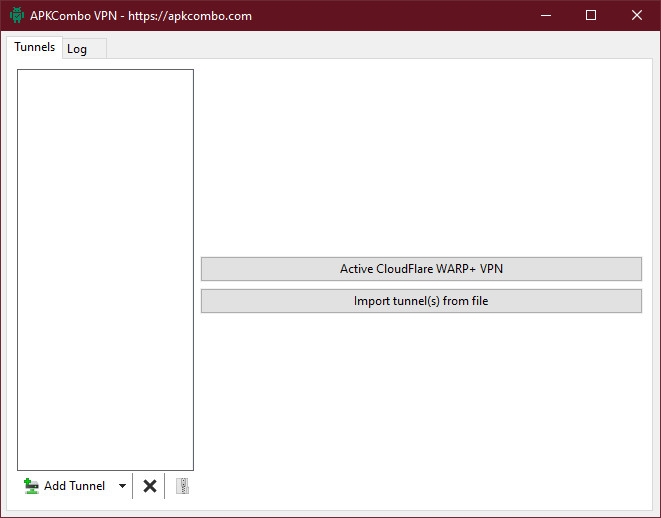The image size is (661, 518).
Task: Click inside the empty tunnels list box
Action: pyautogui.click(x=105, y=270)
